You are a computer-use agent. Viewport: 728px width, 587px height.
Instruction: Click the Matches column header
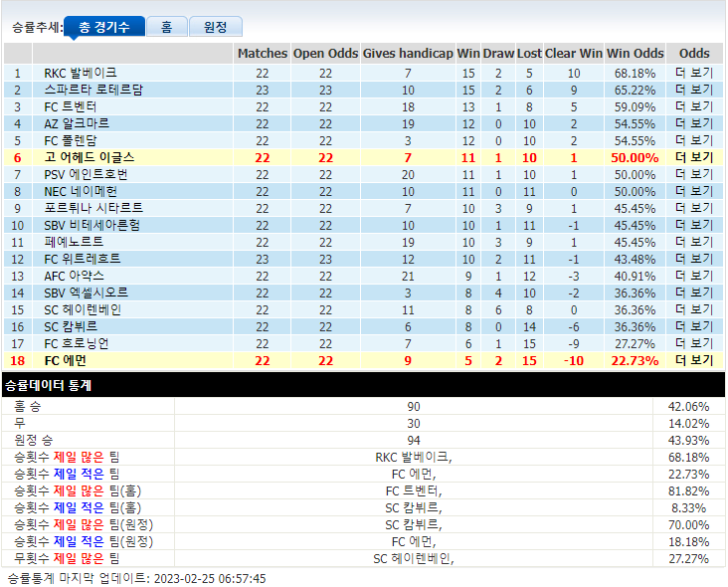pos(263,54)
